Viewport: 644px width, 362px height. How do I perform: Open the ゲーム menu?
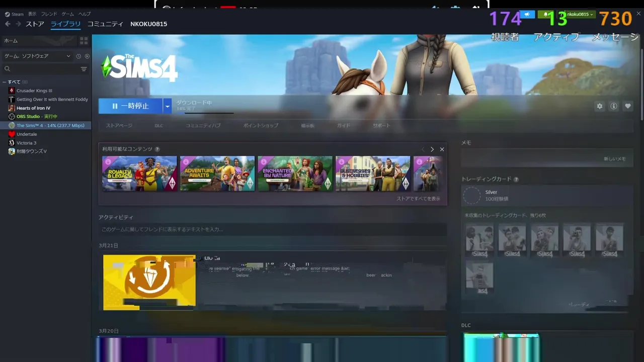pos(67,14)
